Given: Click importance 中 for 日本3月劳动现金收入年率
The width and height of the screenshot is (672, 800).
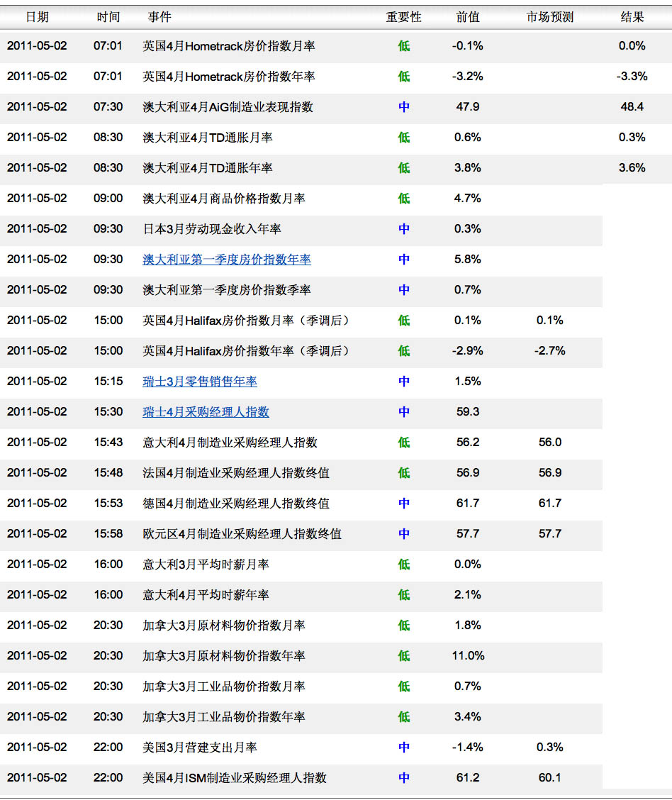Looking at the screenshot, I should click(x=404, y=229).
